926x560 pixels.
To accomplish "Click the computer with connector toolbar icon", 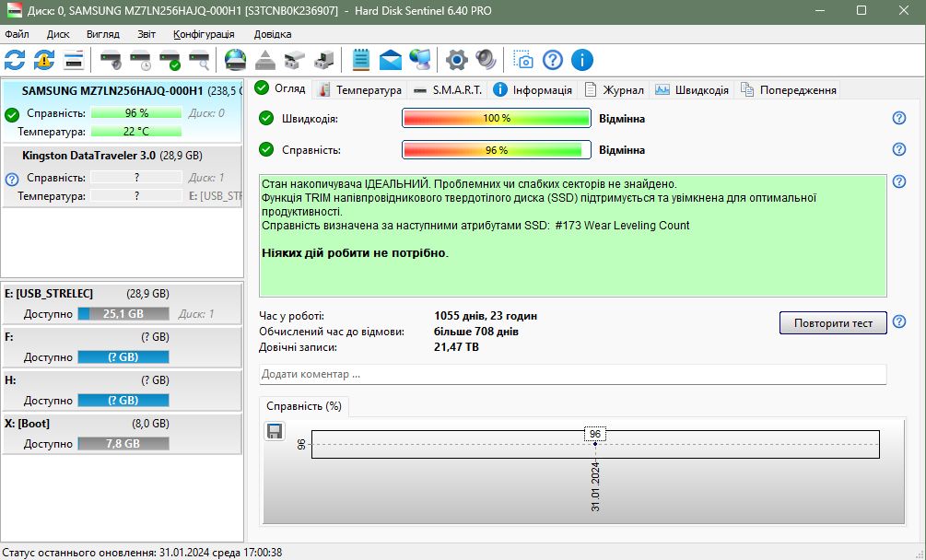I will point(324,60).
